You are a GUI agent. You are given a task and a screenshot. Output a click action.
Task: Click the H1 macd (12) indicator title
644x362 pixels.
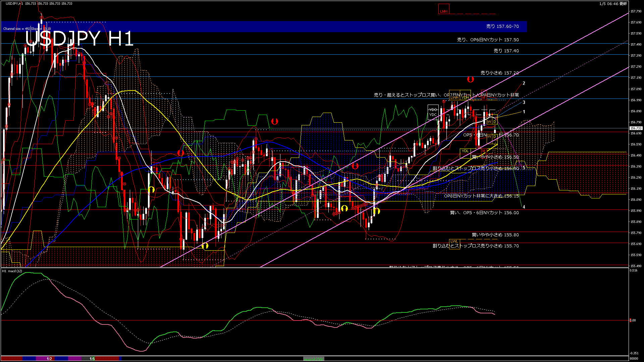[12, 271]
